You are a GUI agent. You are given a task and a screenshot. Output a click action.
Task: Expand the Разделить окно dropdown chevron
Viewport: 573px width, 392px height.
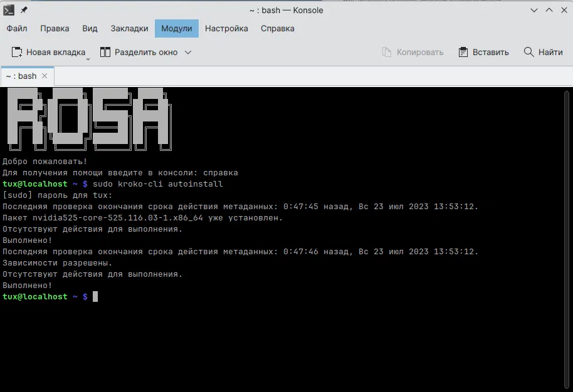[188, 52]
